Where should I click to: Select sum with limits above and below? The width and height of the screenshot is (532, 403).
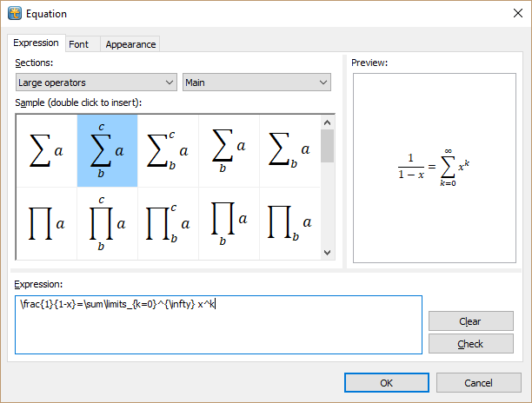point(107,150)
